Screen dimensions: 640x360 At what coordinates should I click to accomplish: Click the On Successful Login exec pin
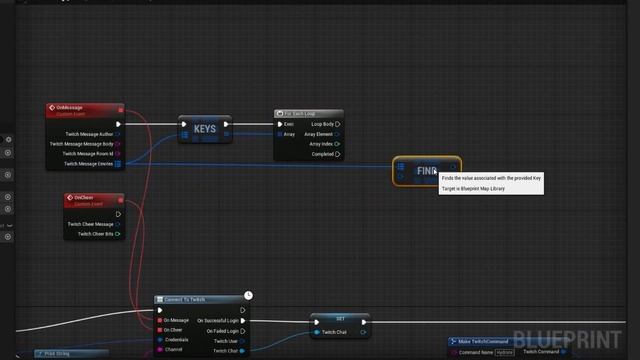pos(242,320)
